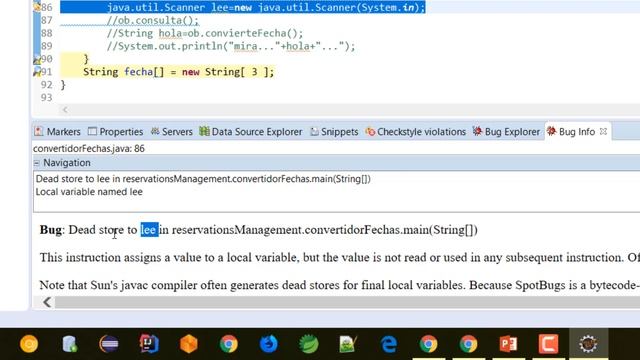This screenshot has height=360, width=640.
Task: Click the Bug Info horizontal scrollbar track
Action: (347, 302)
